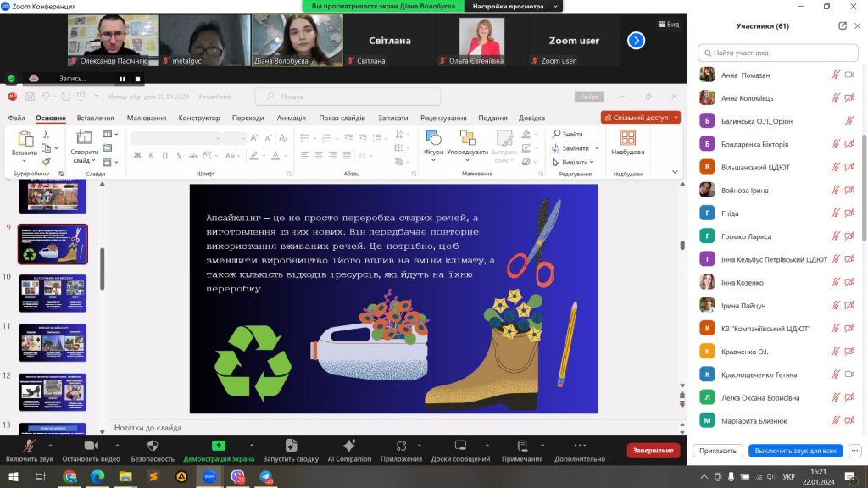Open the Анімація ribbon tab

(291, 118)
